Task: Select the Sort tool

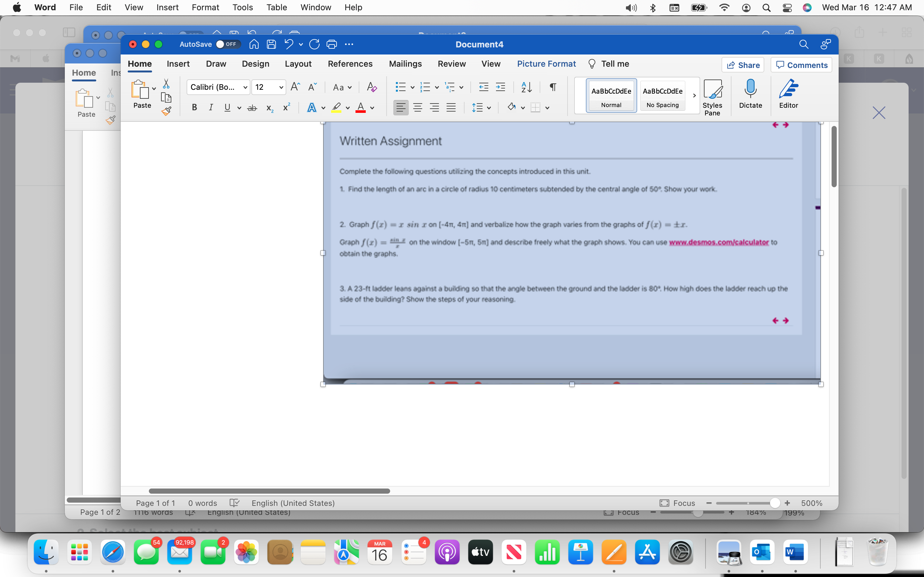Action: (526, 87)
